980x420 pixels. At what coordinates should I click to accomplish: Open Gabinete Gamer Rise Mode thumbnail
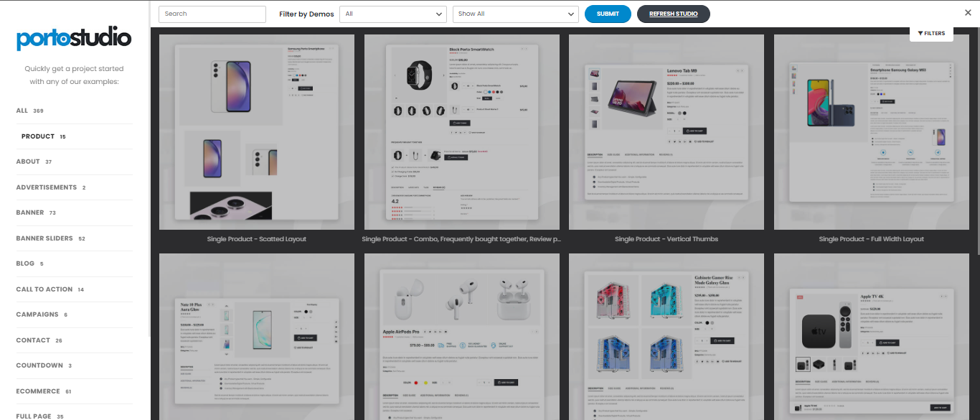666,337
